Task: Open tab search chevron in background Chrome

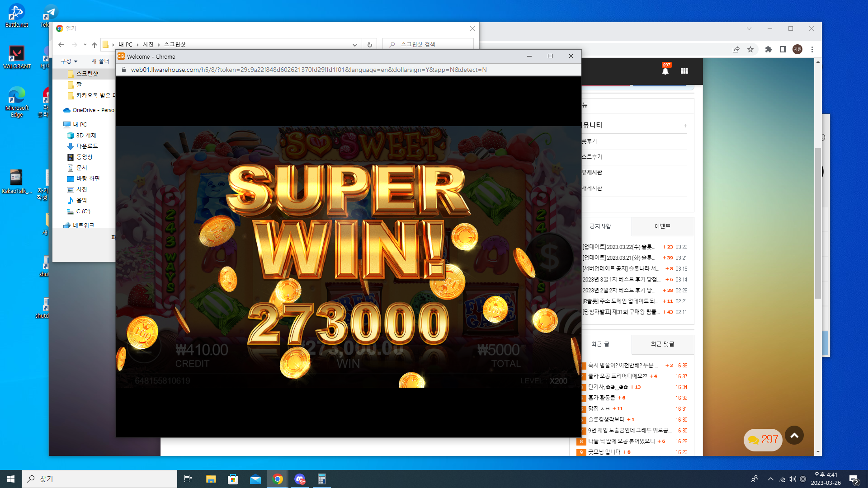Action: 749,28
